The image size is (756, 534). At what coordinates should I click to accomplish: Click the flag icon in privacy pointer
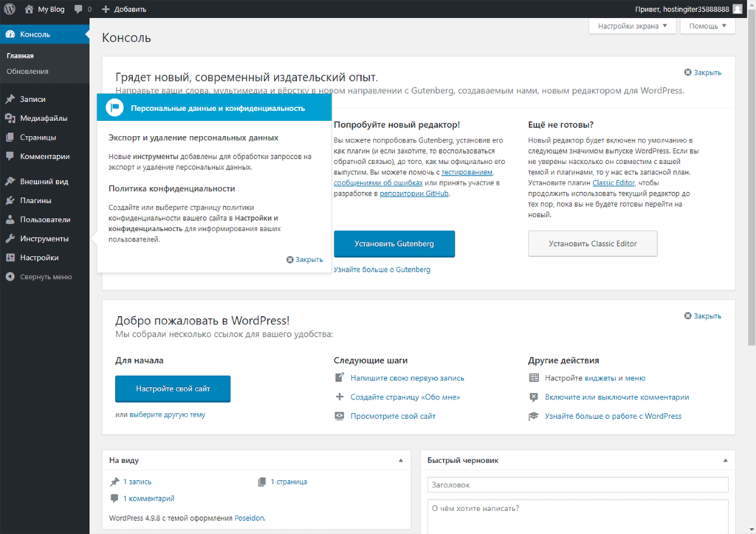(114, 108)
